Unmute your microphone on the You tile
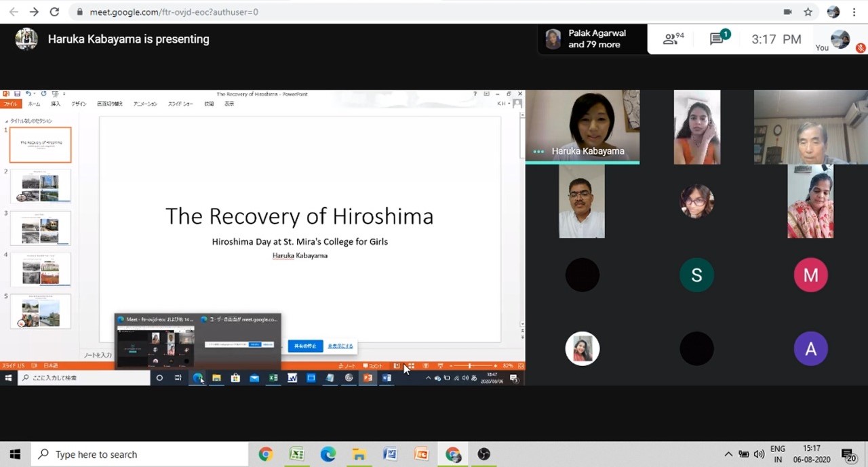The width and height of the screenshot is (868, 467). click(x=860, y=48)
